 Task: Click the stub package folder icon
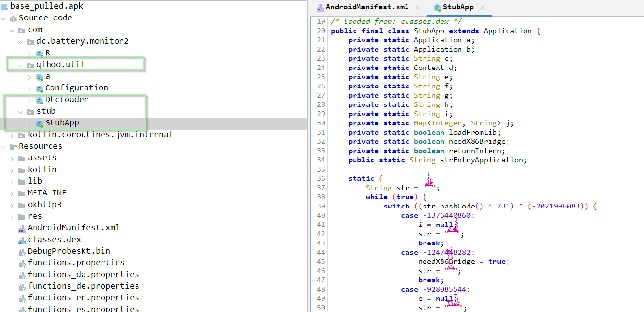coord(31,112)
